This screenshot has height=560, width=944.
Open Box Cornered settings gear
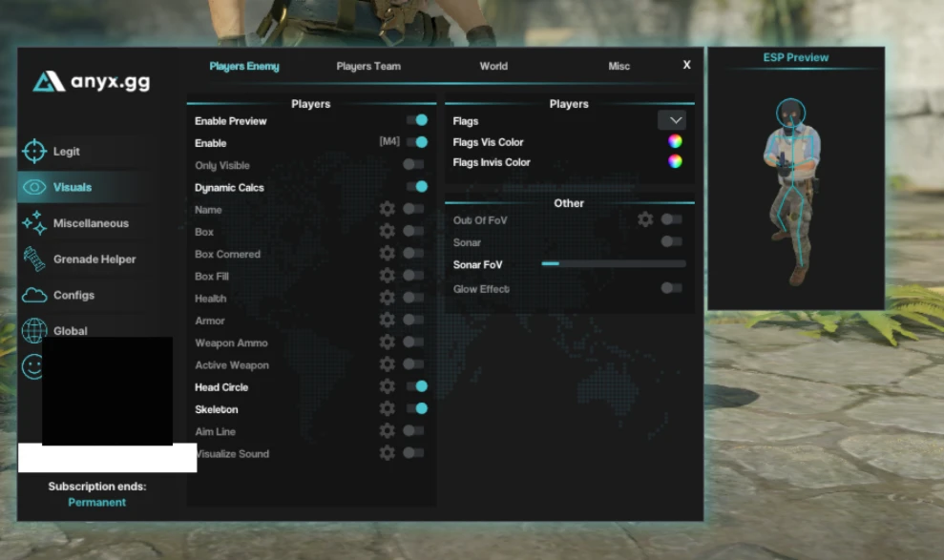pyautogui.click(x=388, y=253)
